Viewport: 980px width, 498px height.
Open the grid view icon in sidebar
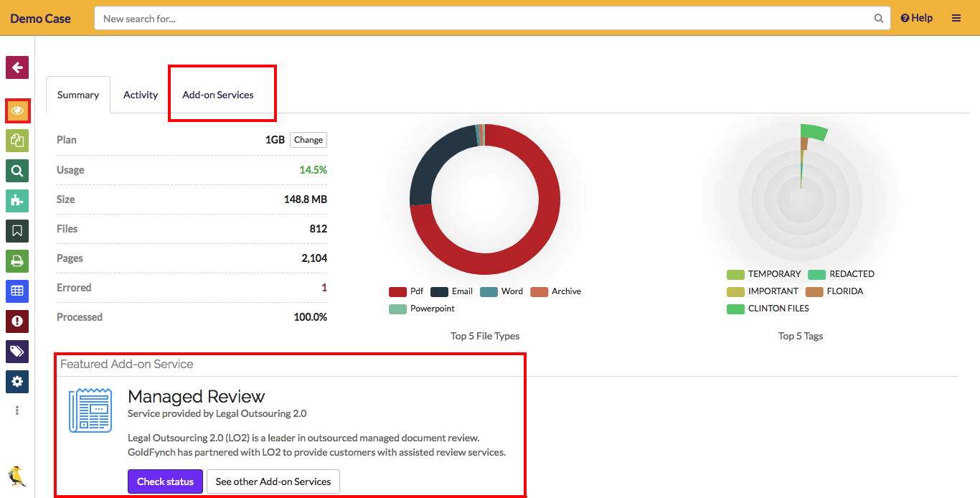point(17,291)
